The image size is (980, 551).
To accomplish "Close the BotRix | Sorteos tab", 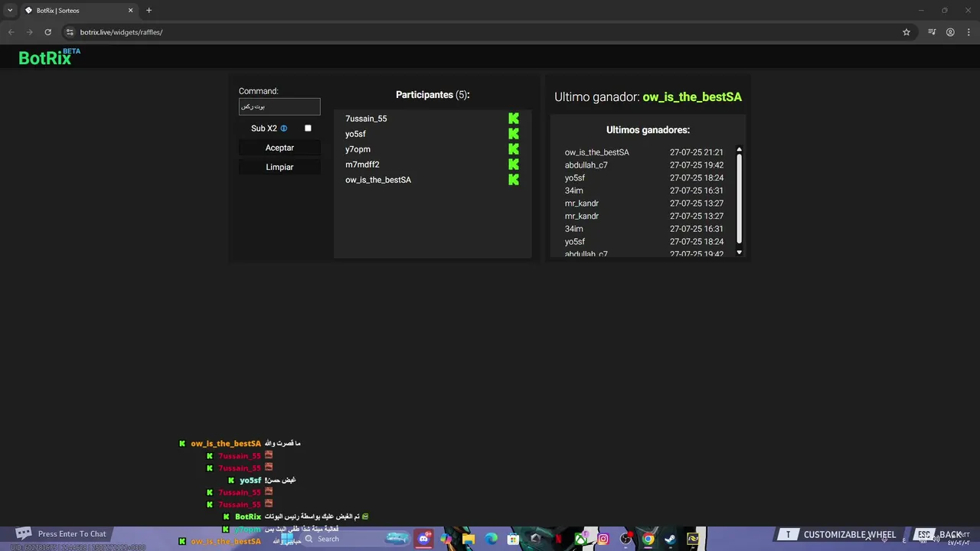I will coord(130,10).
